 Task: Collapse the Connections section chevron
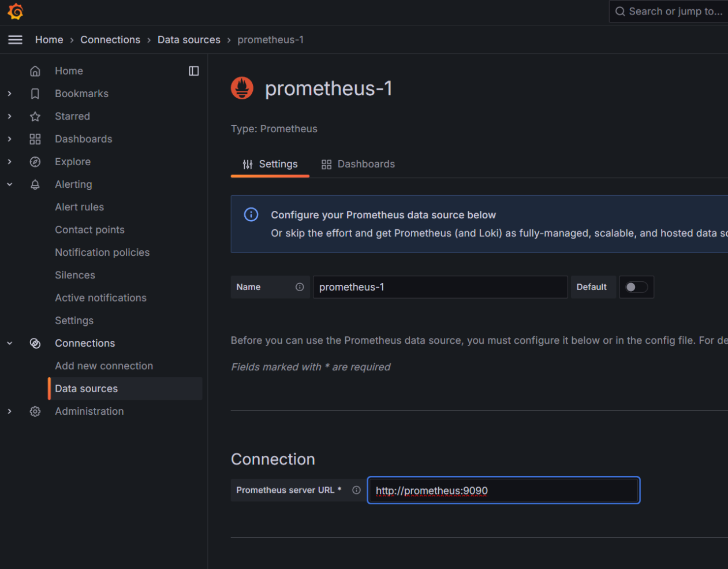10,343
